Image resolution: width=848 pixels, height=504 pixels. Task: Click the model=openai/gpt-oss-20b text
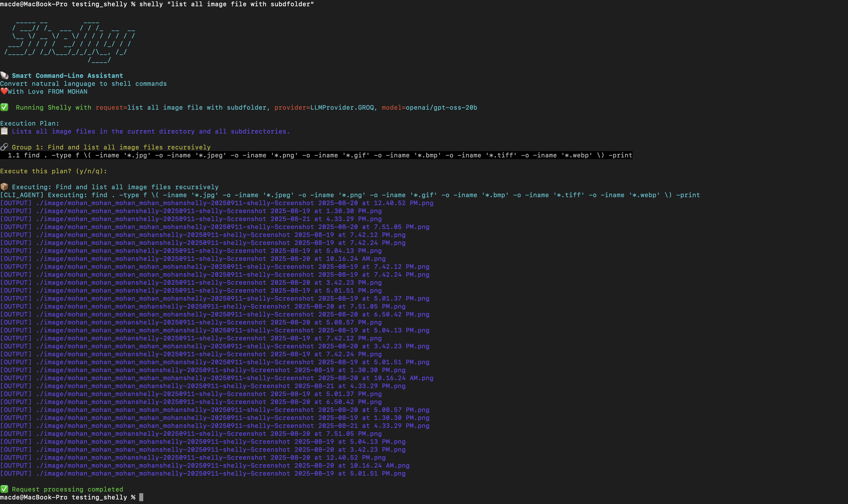[429, 107]
